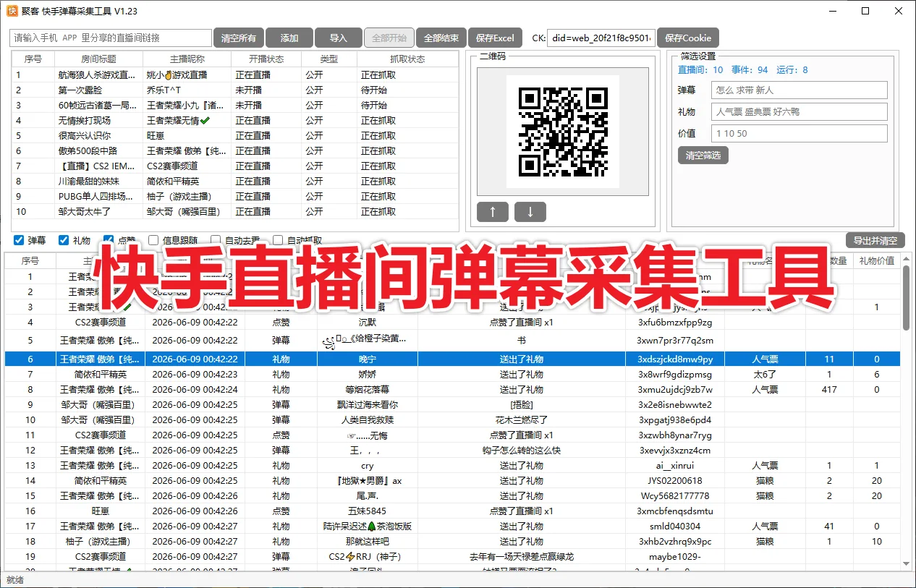Focus the CK cookie input field
The image size is (916, 588).
(601, 38)
